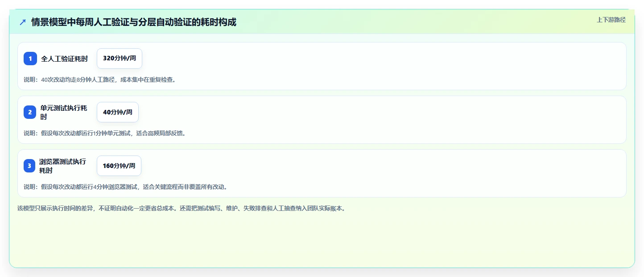The width and height of the screenshot is (644, 277).
Task: Click the note about 40次改动均走8分钟人工路径
Action: [x=100, y=80]
